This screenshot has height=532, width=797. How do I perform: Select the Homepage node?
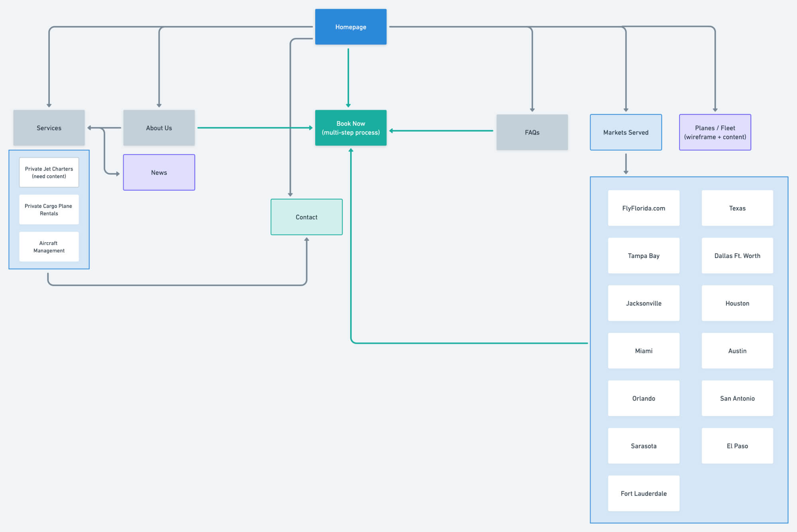pos(351,27)
